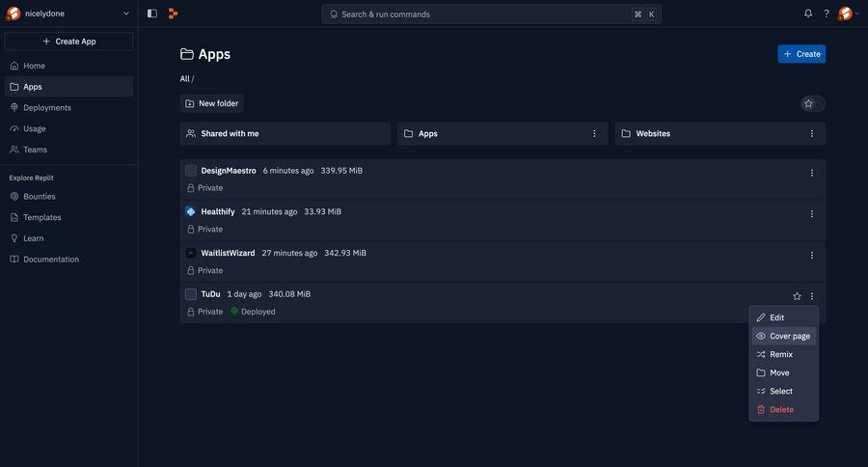Image resolution: width=868 pixels, height=467 pixels.
Task: Open the help question mark icon
Action: 827,14
